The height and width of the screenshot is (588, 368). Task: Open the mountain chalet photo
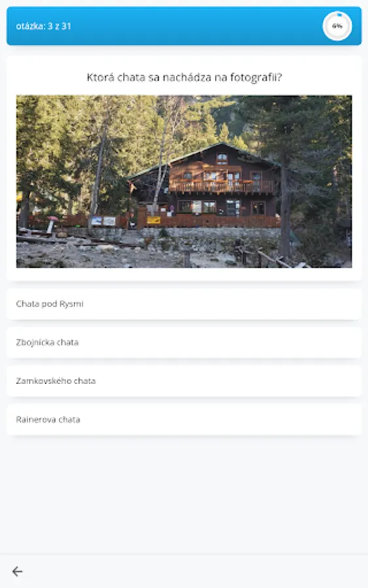(x=184, y=181)
